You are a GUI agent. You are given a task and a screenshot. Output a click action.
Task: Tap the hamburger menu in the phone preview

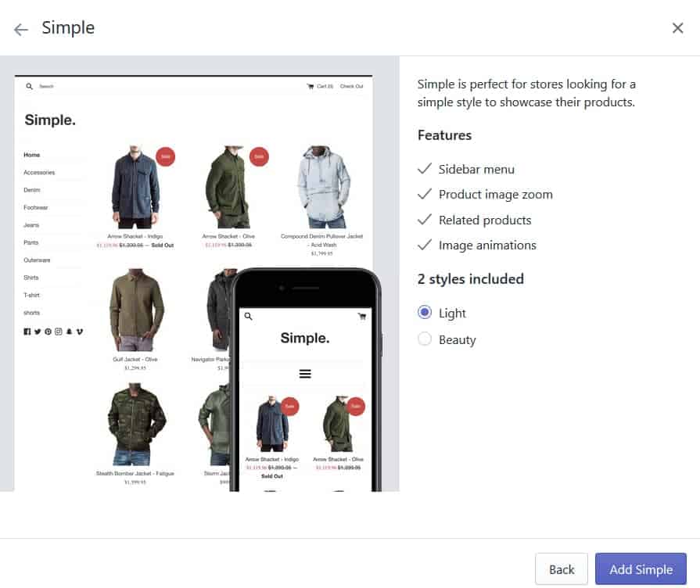point(305,374)
